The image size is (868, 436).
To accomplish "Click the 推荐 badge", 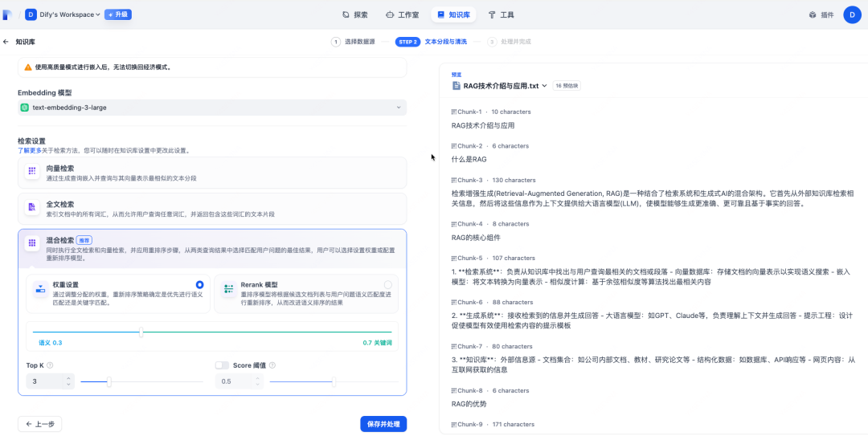I will pos(84,241).
